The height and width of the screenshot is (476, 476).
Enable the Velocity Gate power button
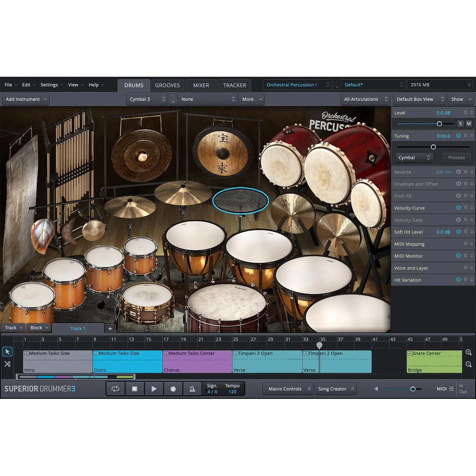click(459, 220)
